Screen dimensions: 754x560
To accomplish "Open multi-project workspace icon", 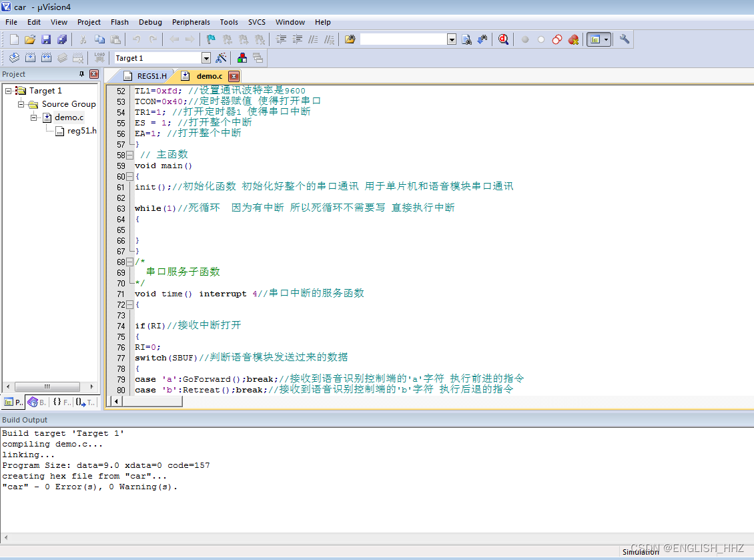I will 258,57.
